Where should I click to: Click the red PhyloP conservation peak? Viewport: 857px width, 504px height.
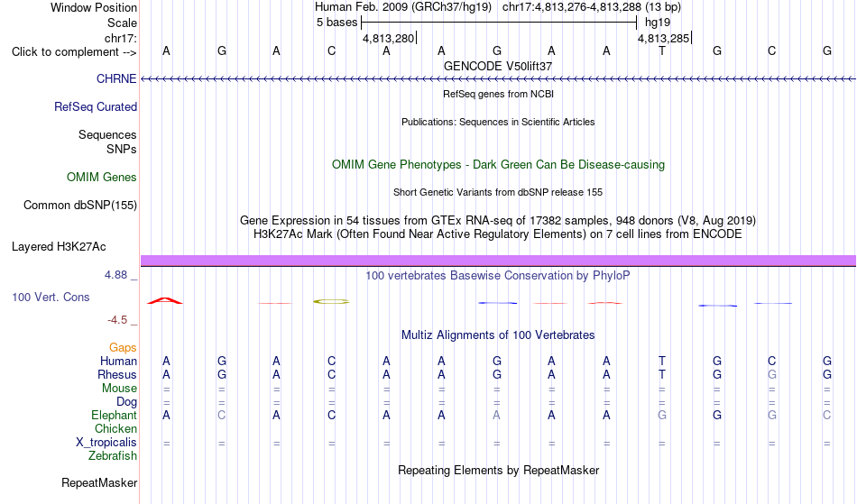click(x=165, y=300)
